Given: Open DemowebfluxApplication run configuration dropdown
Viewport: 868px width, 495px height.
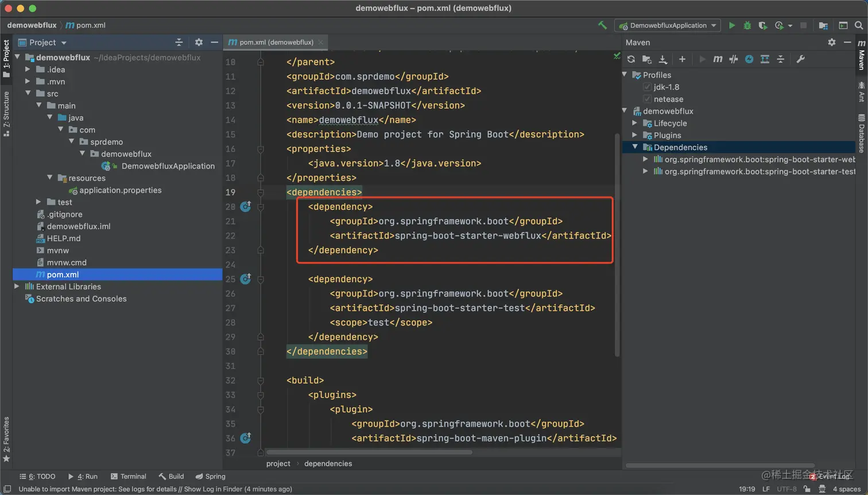Looking at the screenshot, I should [669, 25].
